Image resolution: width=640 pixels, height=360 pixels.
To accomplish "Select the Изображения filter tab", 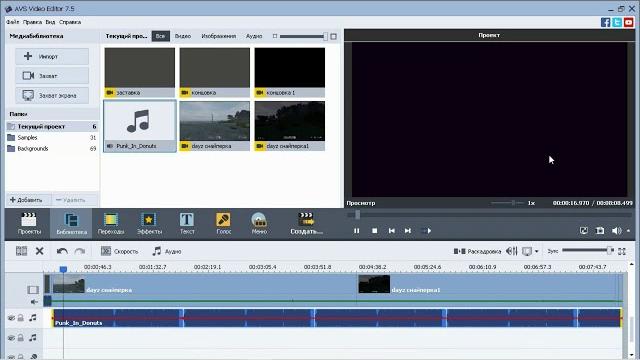I will (x=219, y=36).
